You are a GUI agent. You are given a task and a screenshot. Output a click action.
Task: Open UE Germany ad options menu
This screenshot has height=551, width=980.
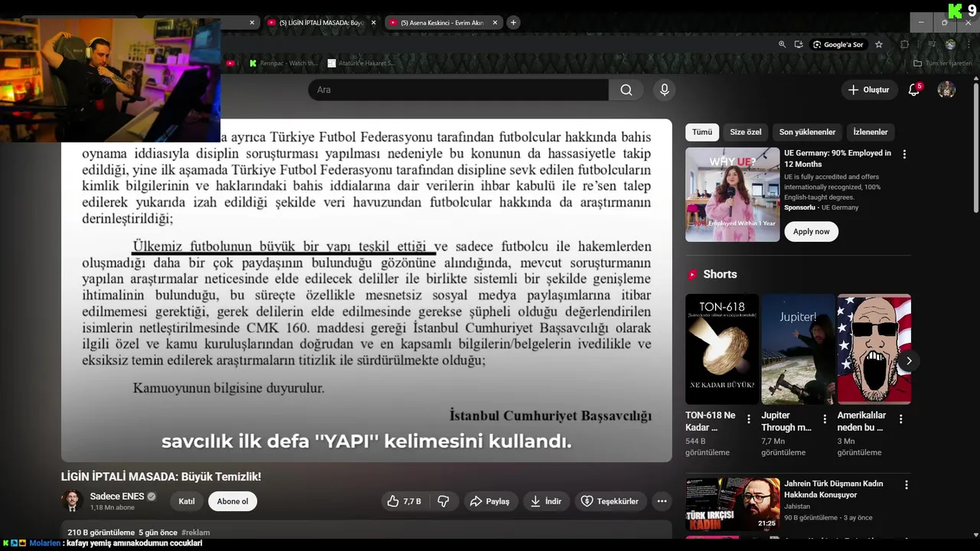click(904, 154)
